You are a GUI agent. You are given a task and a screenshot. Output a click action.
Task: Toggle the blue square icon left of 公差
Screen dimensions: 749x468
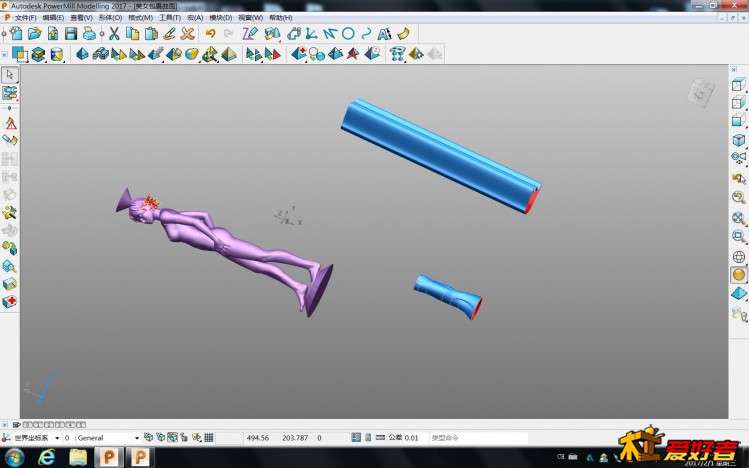356,437
